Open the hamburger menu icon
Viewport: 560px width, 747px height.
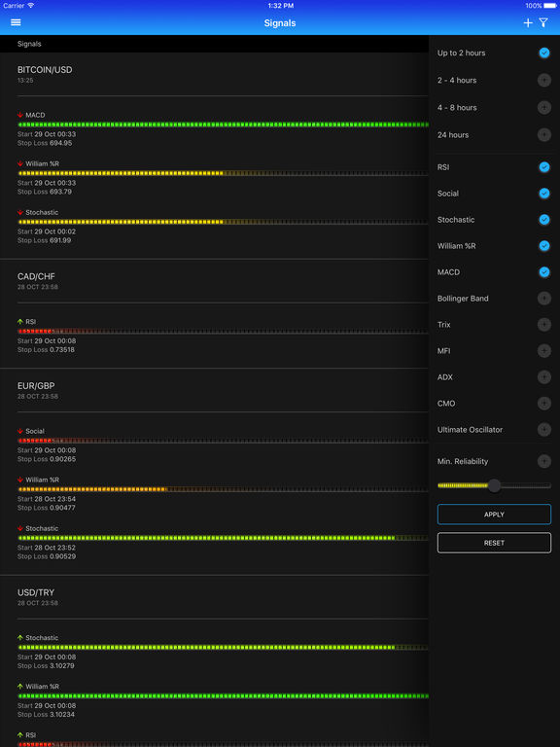(x=16, y=22)
